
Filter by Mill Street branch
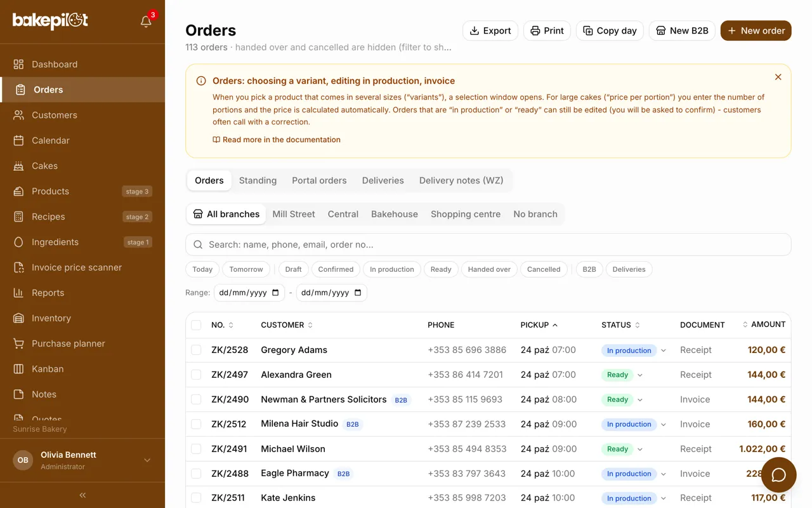point(294,214)
